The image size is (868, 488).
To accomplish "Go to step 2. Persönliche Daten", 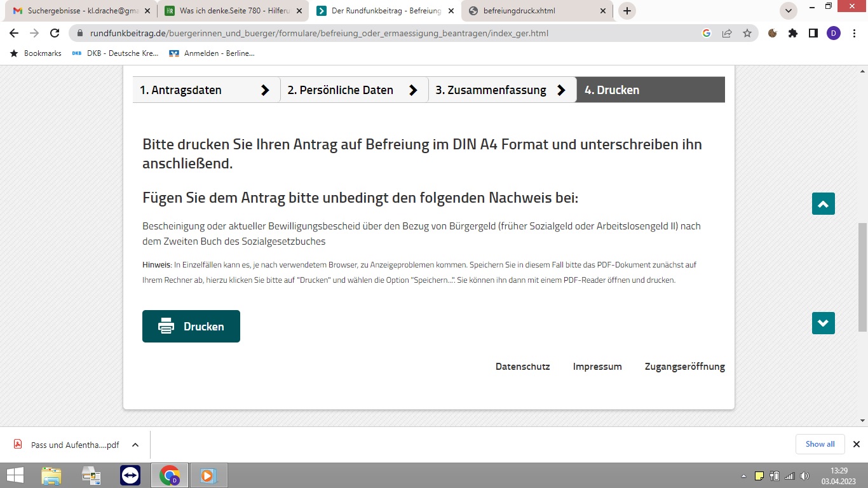I will point(354,90).
